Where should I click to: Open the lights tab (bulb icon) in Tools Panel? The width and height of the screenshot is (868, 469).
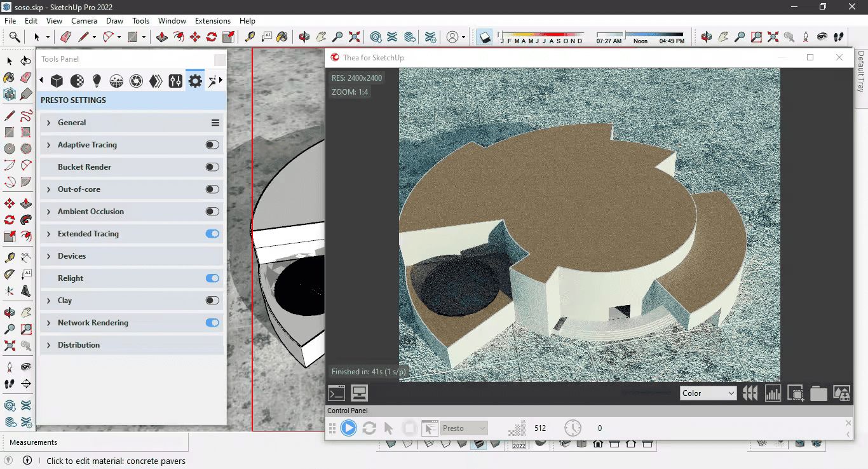click(x=97, y=81)
